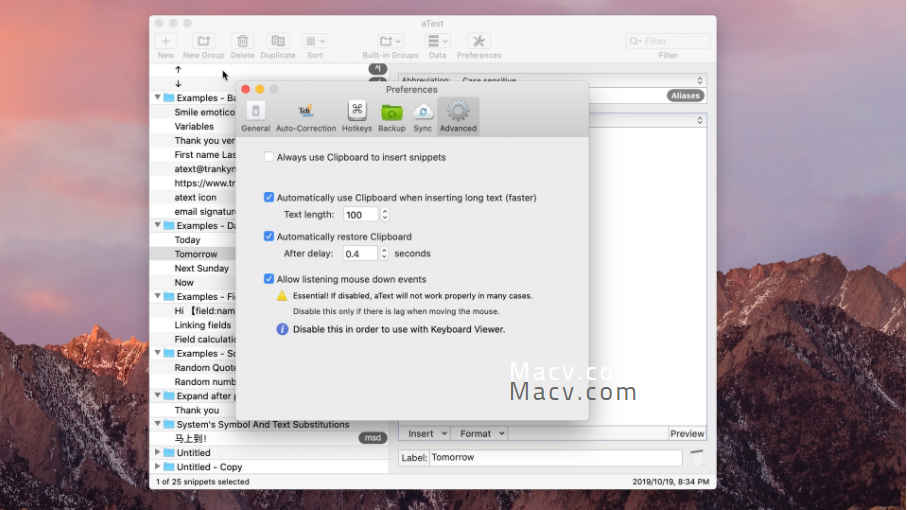The width and height of the screenshot is (908, 510).
Task: Collapse the Expand after group
Action: 158,395
